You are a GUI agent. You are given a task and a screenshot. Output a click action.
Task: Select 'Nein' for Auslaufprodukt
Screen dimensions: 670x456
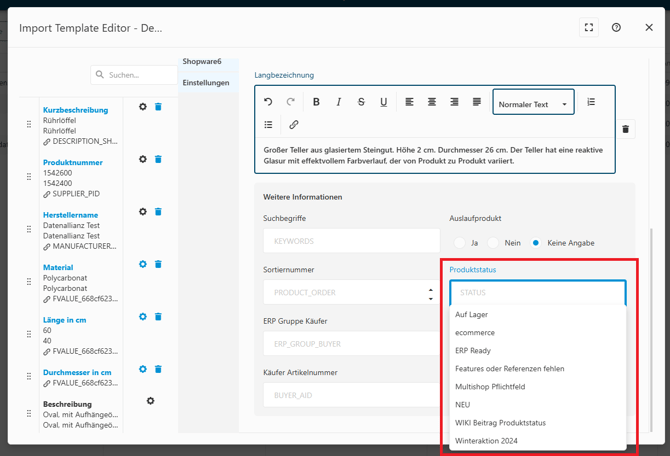[x=494, y=243]
